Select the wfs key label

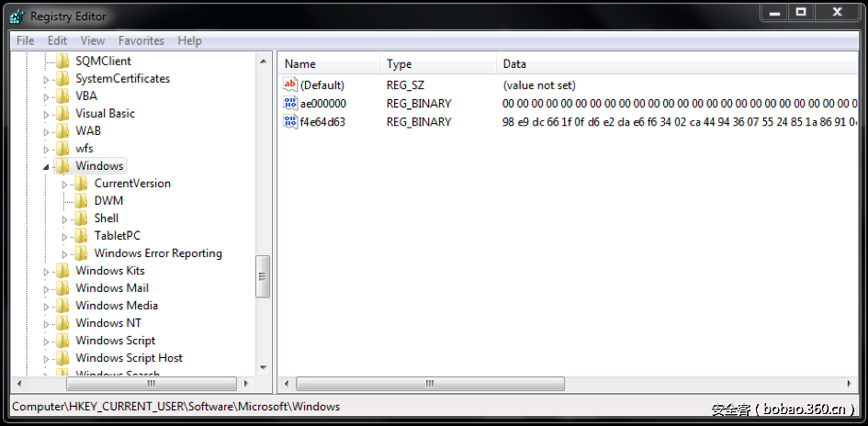[85, 148]
